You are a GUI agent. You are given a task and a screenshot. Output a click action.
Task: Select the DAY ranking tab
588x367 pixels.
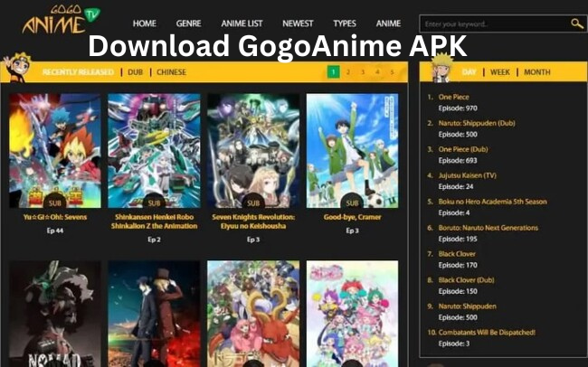[x=469, y=72]
